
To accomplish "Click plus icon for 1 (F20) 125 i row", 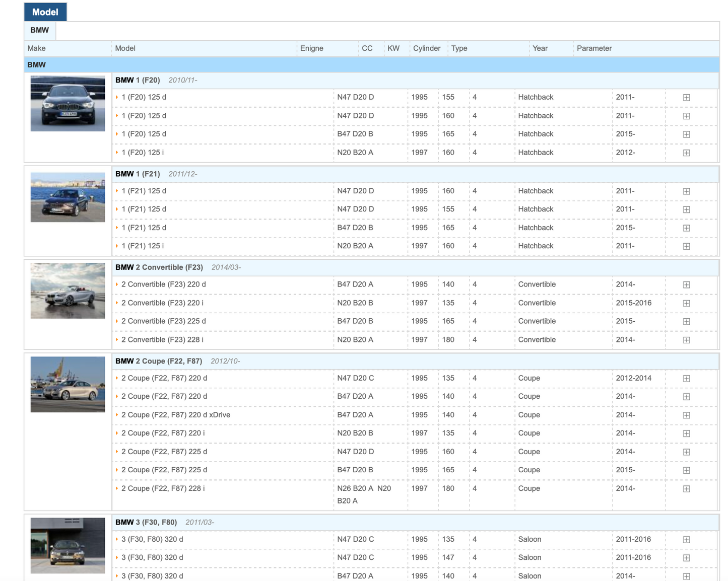I will click(686, 153).
